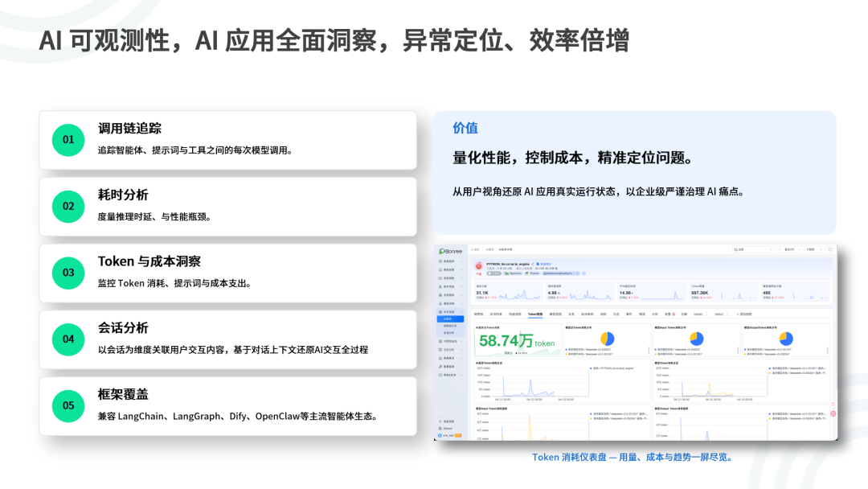
Task: Click the previous time range arrow in dashboard
Action: 780,249
